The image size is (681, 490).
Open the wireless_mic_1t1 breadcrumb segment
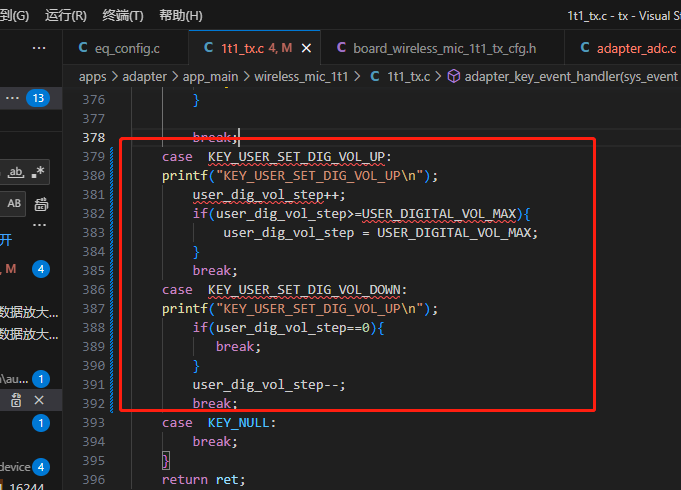pos(301,77)
